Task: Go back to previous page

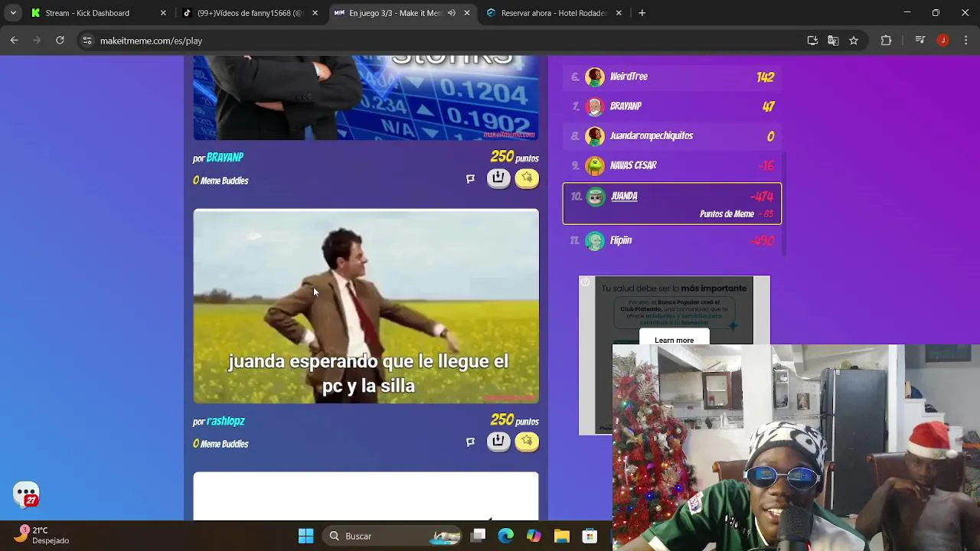Action: (14, 41)
